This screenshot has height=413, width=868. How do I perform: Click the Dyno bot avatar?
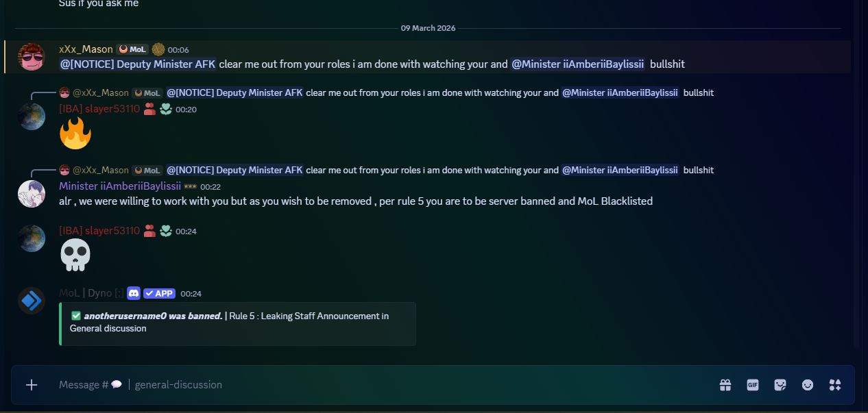coord(32,301)
